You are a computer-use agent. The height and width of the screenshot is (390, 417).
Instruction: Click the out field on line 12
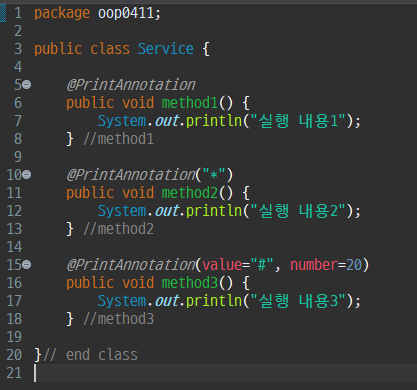coord(167,211)
